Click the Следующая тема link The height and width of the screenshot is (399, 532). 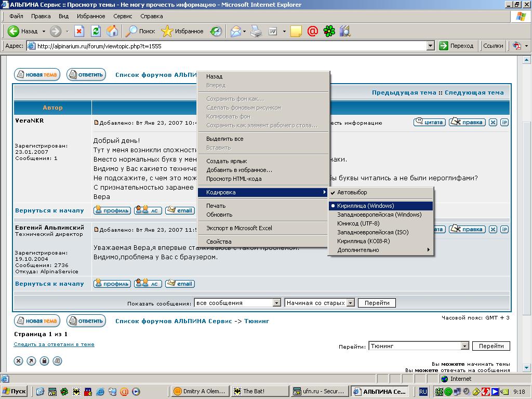click(x=474, y=92)
